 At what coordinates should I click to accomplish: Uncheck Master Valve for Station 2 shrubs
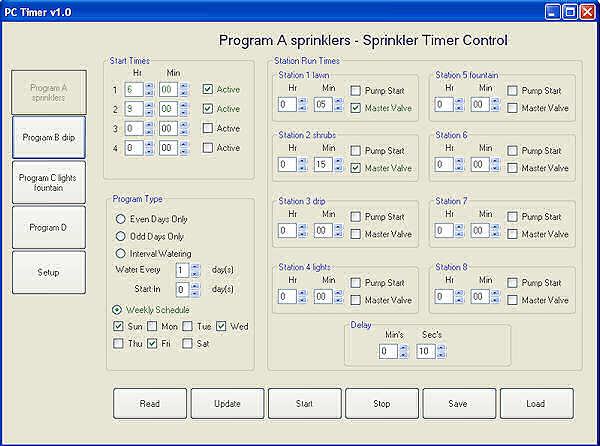(x=355, y=168)
